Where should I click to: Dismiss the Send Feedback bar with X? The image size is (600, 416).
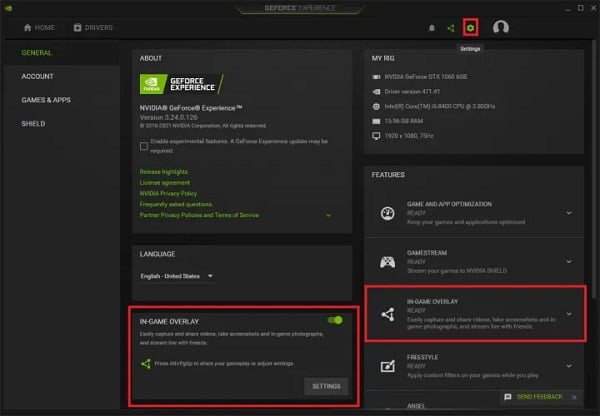[574, 397]
